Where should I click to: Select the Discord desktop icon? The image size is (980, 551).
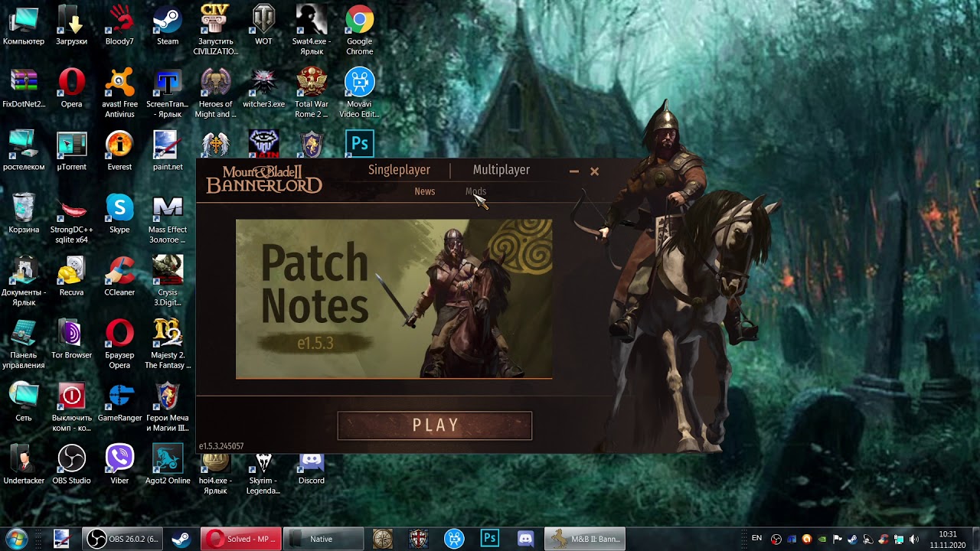click(311, 463)
